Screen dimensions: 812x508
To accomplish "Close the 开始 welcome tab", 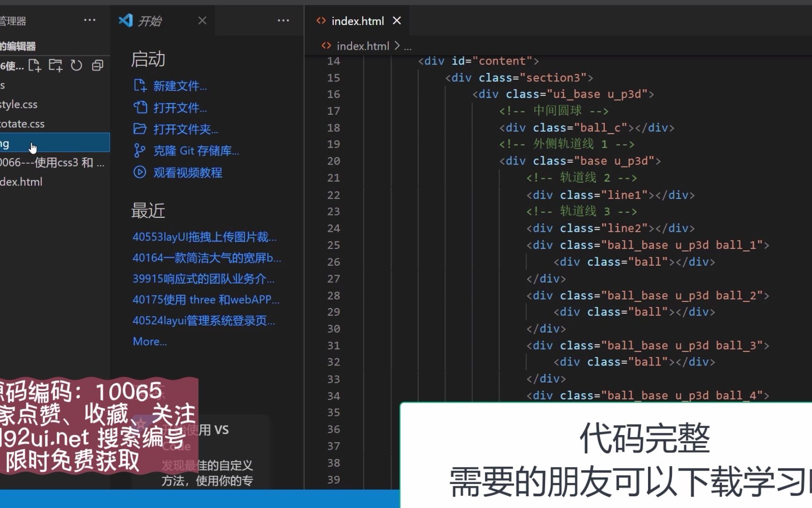I will [x=202, y=21].
